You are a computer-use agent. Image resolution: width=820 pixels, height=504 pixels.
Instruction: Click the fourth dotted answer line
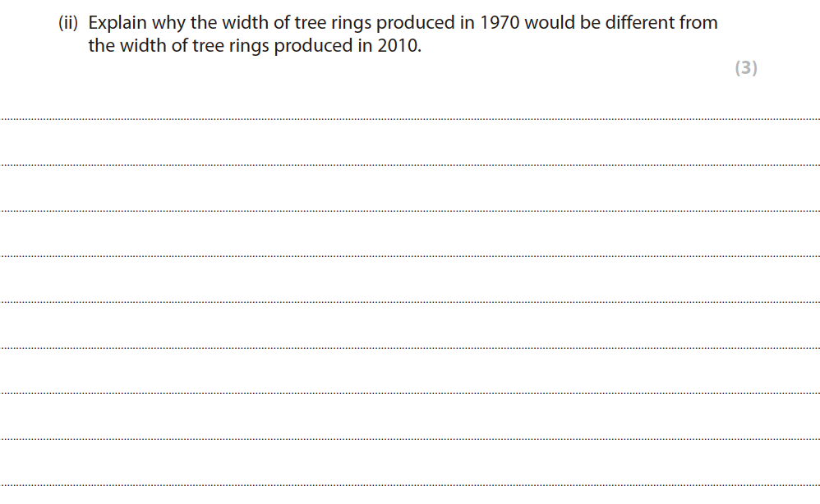[x=410, y=256]
